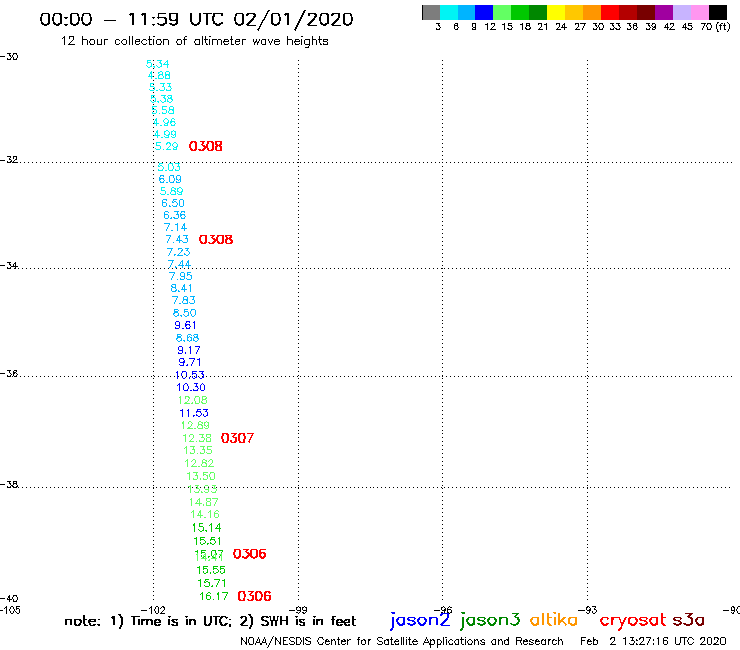
Task: Click the wave height value 15.71
Action: (x=212, y=583)
